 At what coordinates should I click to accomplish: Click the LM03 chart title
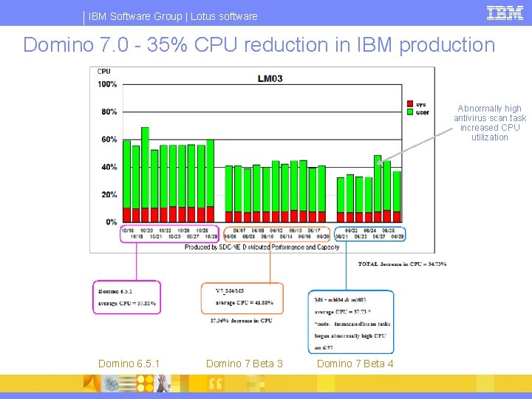270,79
